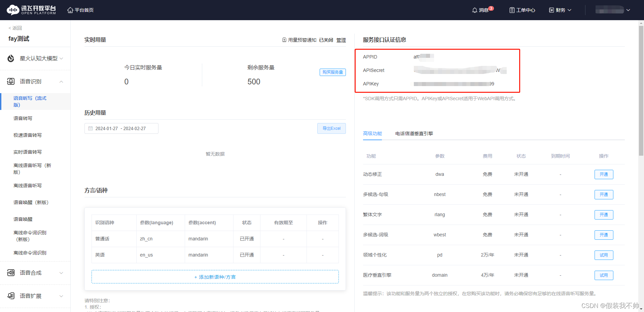Open the 离线命令词识别 menu item
The height and width of the screenshot is (312, 644).
(30, 253)
